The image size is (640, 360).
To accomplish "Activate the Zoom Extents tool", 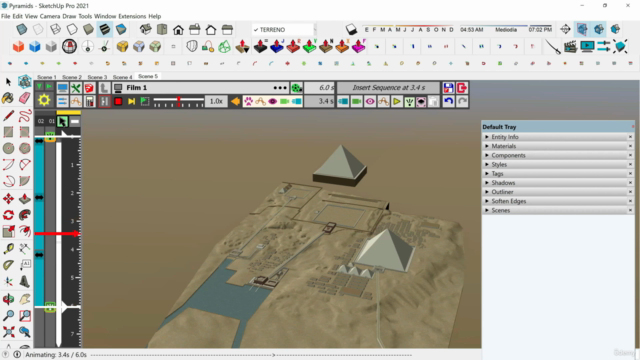I will (x=8, y=332).
